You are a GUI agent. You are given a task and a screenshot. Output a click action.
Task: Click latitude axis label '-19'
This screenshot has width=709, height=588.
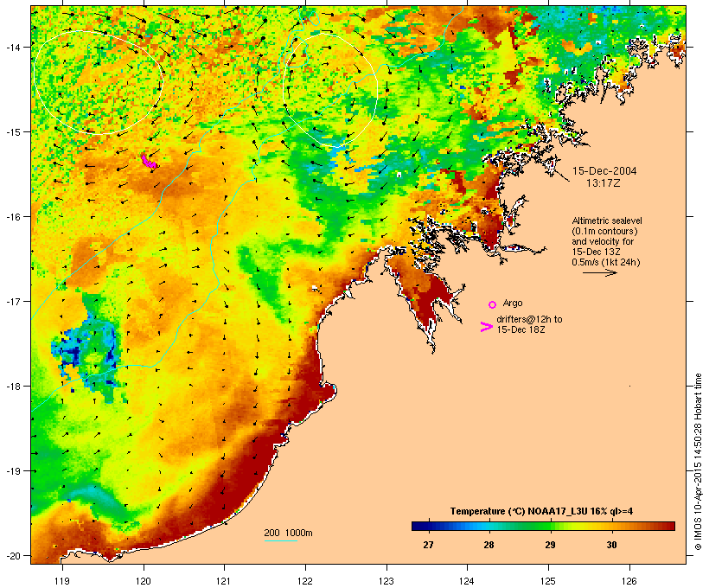(13, 471)
